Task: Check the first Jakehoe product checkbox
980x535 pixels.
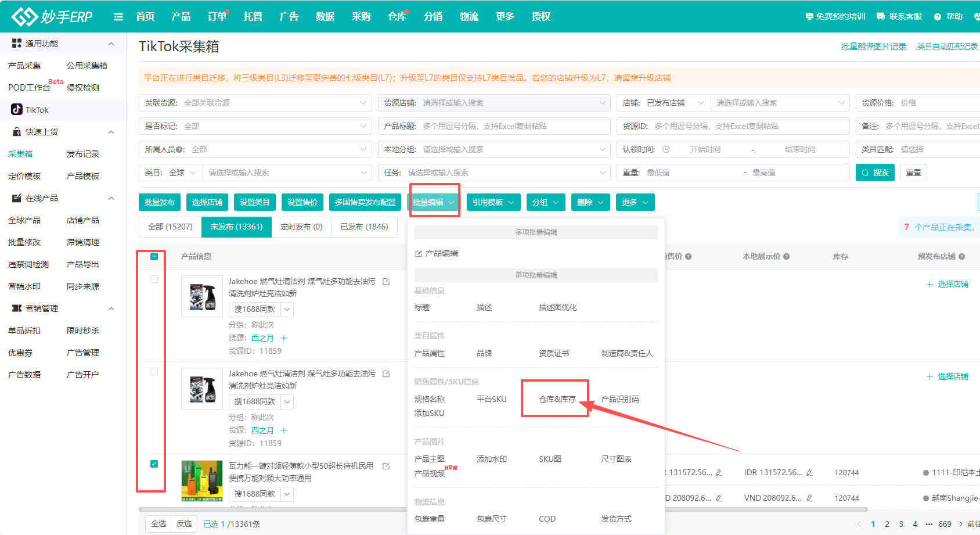Action: (x=154, y=279)
